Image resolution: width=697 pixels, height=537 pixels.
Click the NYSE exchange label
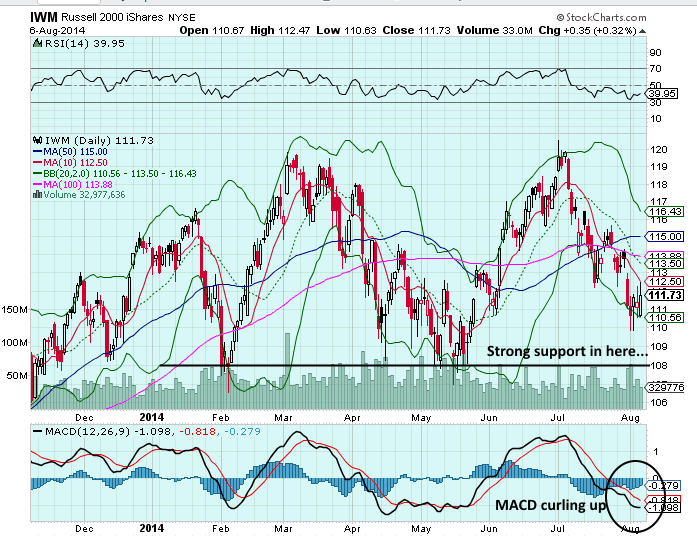coord(182,18)
